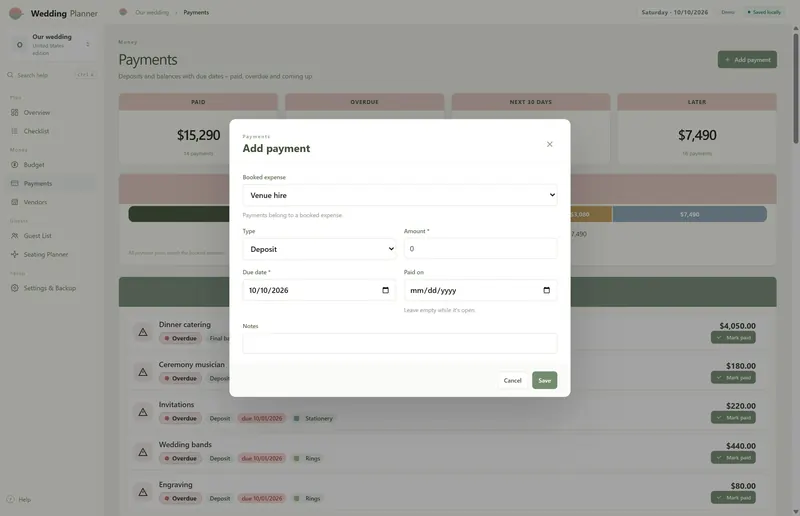Click the Budget coin icon
Screen dimensions: 800x516
click(x=14, y=165)
